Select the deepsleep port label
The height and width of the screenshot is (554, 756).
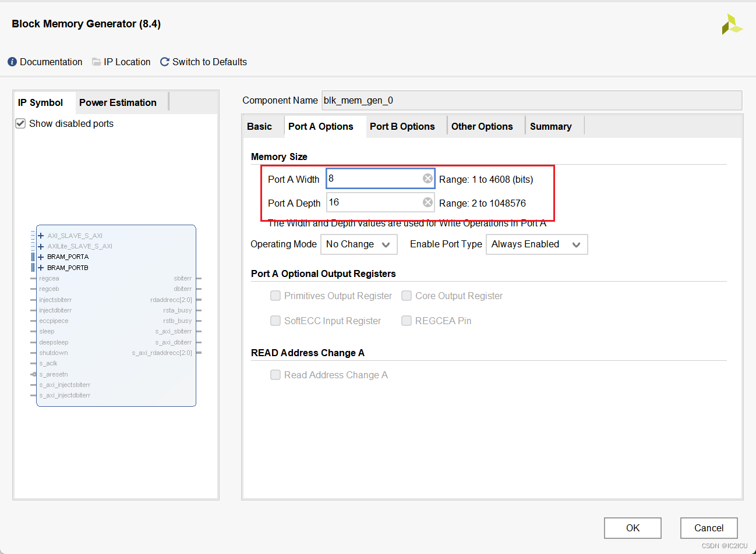click(54, 342)
